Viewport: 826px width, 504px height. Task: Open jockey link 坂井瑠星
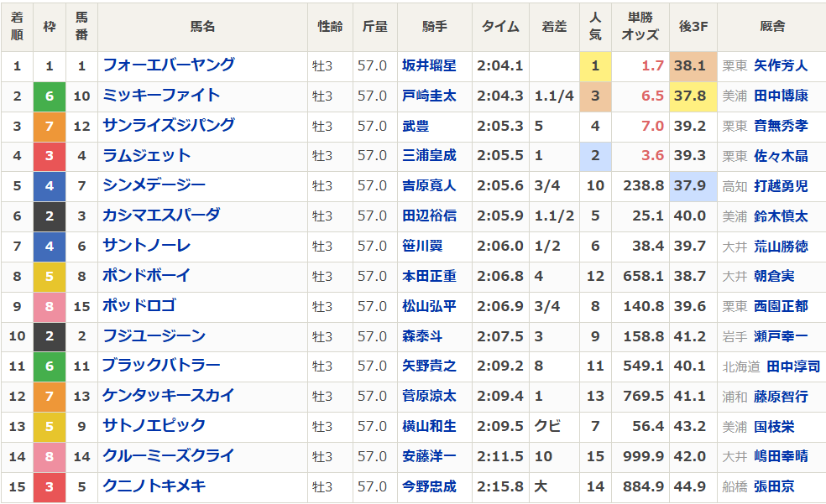(429, 65)
